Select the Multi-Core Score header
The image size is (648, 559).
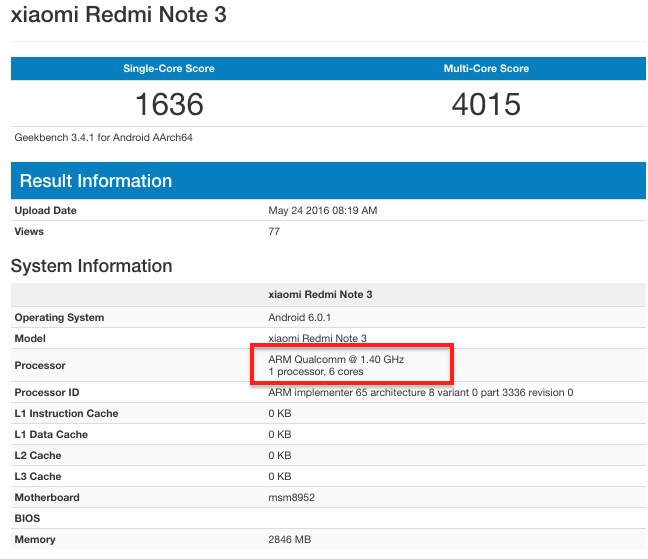tap(486, 69)
